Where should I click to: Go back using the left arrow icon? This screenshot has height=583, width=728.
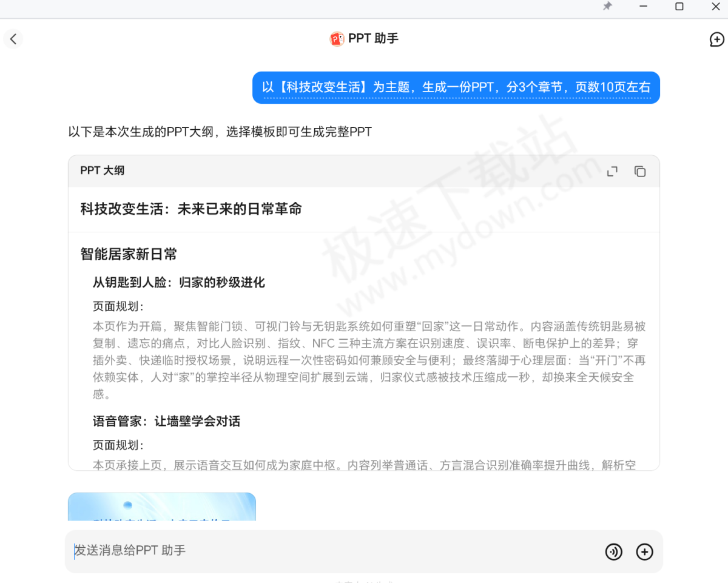pyautogui.click(x=13, y=39)
